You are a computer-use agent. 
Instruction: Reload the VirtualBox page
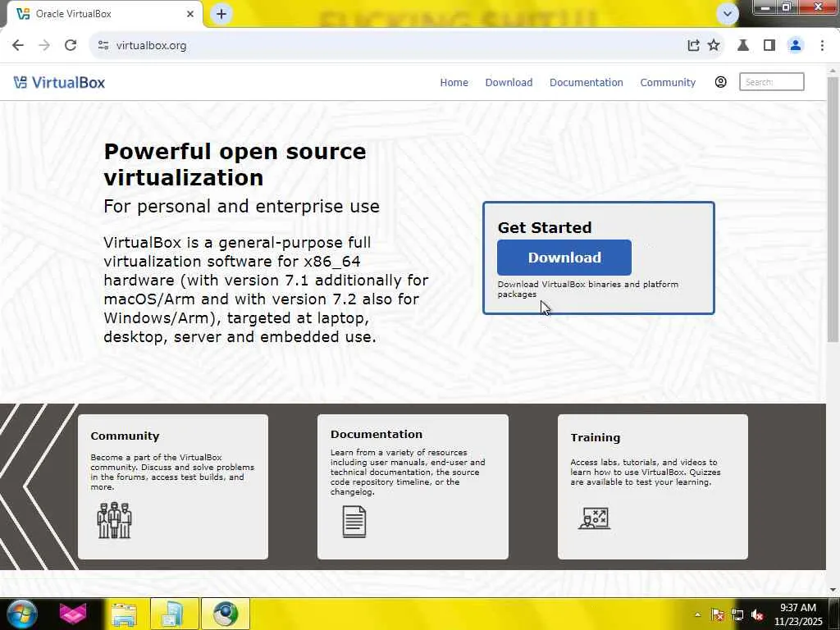click(71, 46)
